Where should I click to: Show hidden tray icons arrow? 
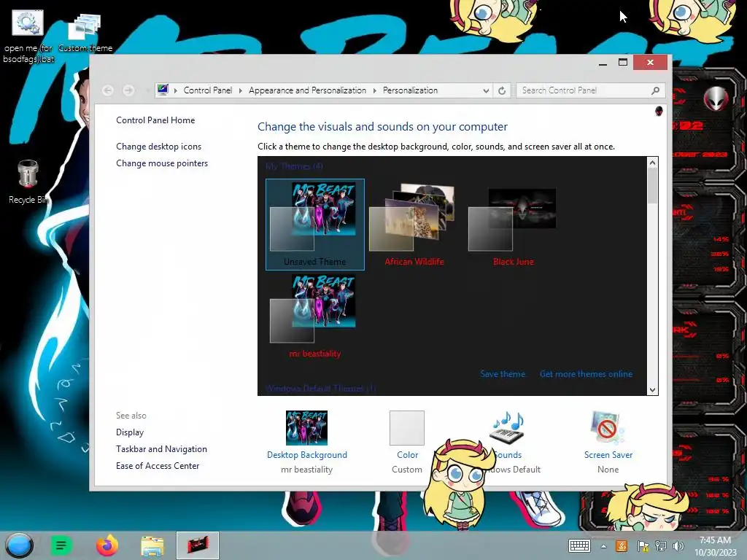(x=603, y=546)
